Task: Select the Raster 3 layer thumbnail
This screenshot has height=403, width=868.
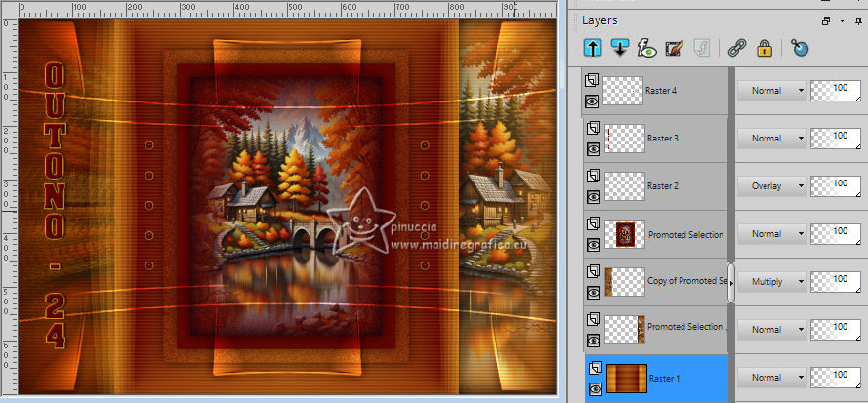Action: click(x=625, y=139)
